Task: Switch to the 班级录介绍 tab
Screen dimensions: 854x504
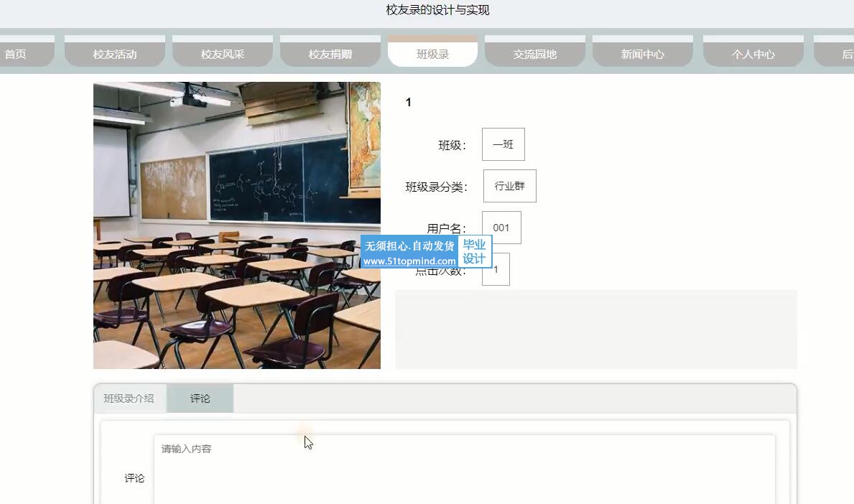Action: [129, 398]
